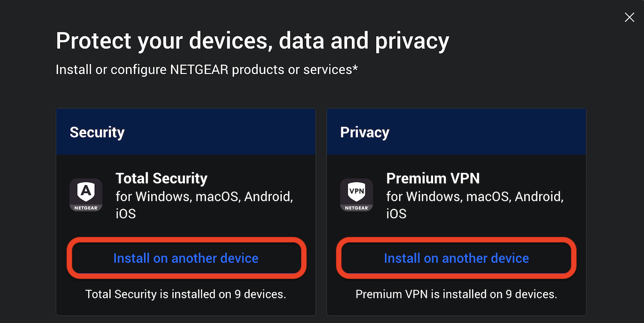644x323 pixels.
Task: Select the Security card header
Action: click(186, 132)
